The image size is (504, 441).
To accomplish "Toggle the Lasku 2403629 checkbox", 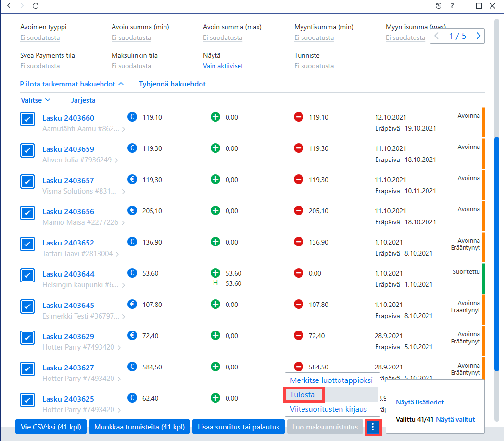I will (27, 338).
